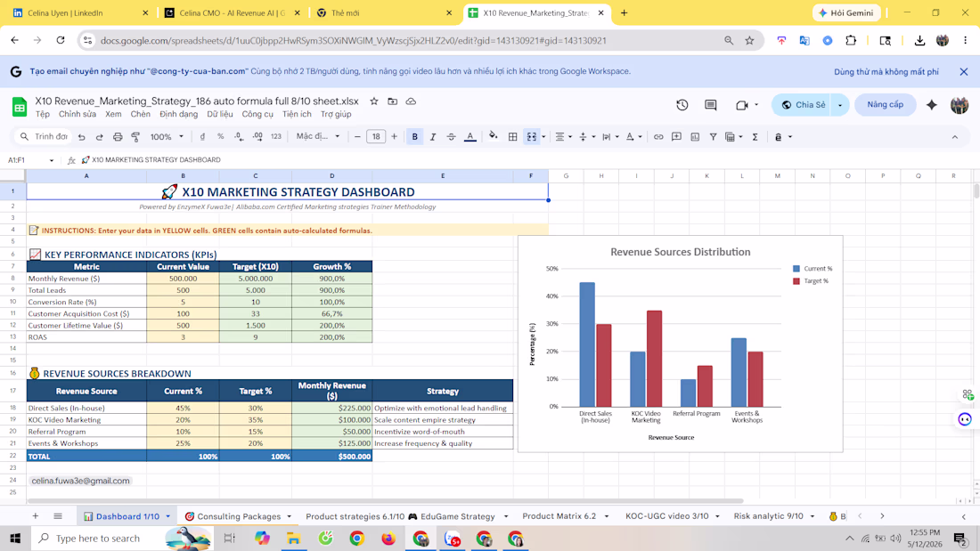
Task: Toggle strikethrough formatting
Action: tap(451, 137)
